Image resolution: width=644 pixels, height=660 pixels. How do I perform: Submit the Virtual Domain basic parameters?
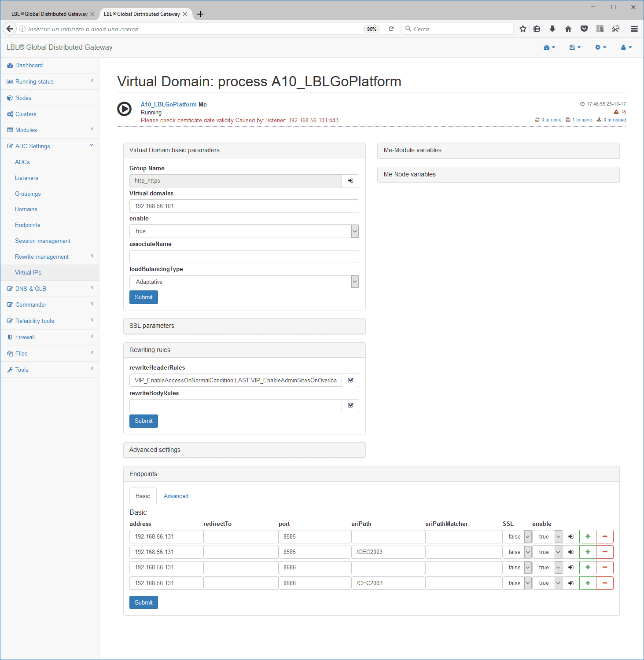pyautogui.click(x=144, y=297)
